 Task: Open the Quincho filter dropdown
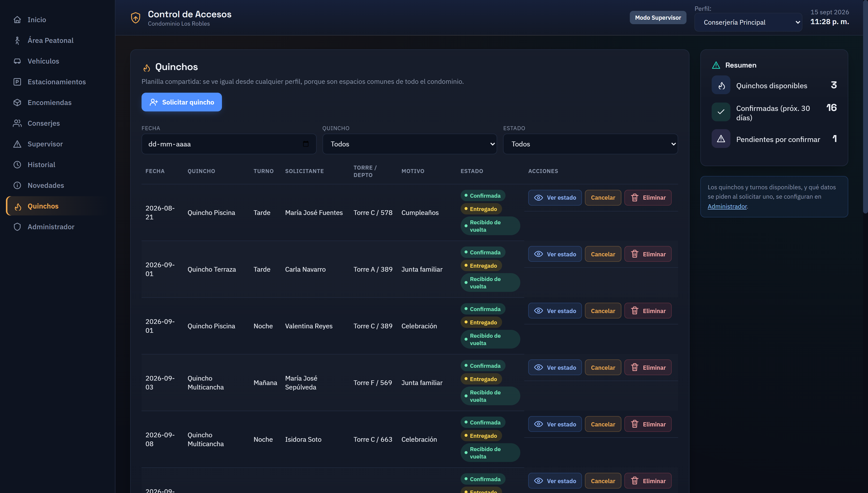409,144
